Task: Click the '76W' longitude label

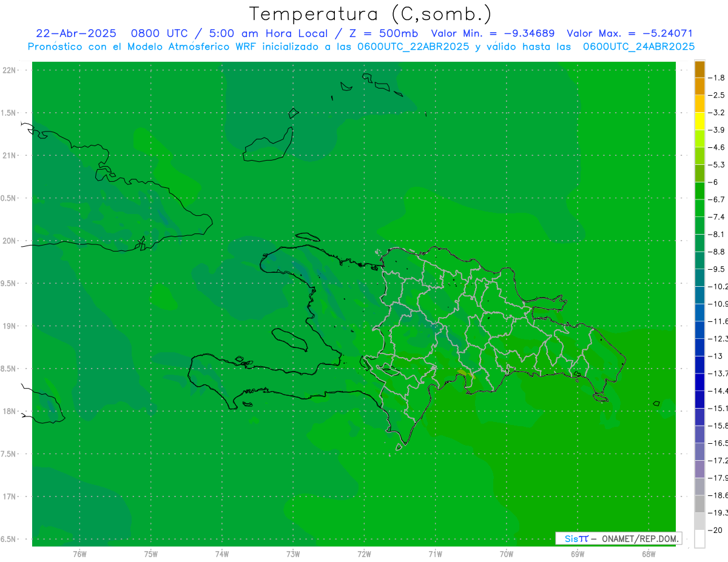Action: point(79,554)
